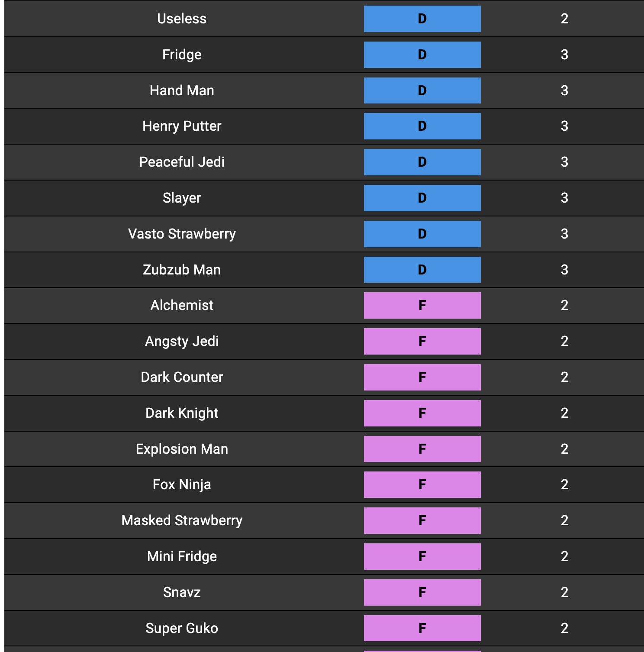The height and width of the screenshot is (652, 644).
Task: Select the Masked Strawberry name
Action: [182, 520]
